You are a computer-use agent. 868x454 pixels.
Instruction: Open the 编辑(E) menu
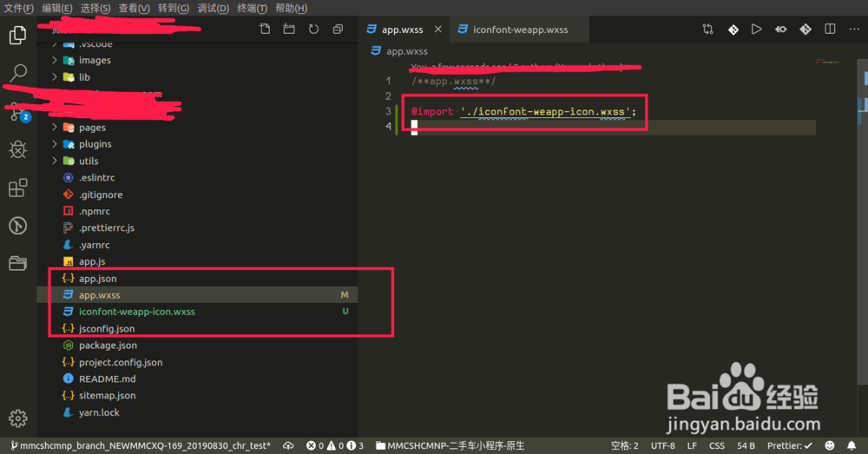(57, 8)
